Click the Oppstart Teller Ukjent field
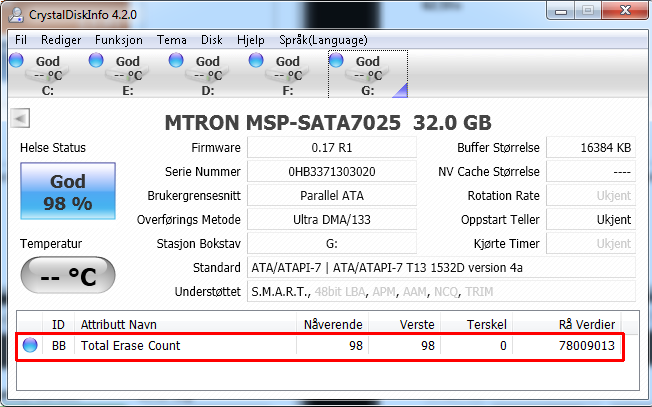The width and height of the screenshot is (652, 407). coord(591,220)
